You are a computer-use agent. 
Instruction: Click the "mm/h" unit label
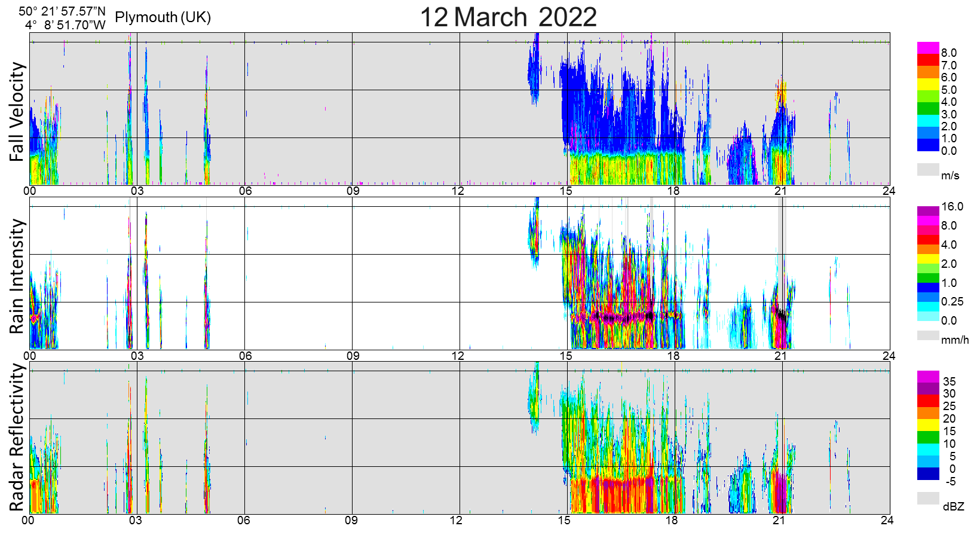pyautogui.click(x=955, y=340)
